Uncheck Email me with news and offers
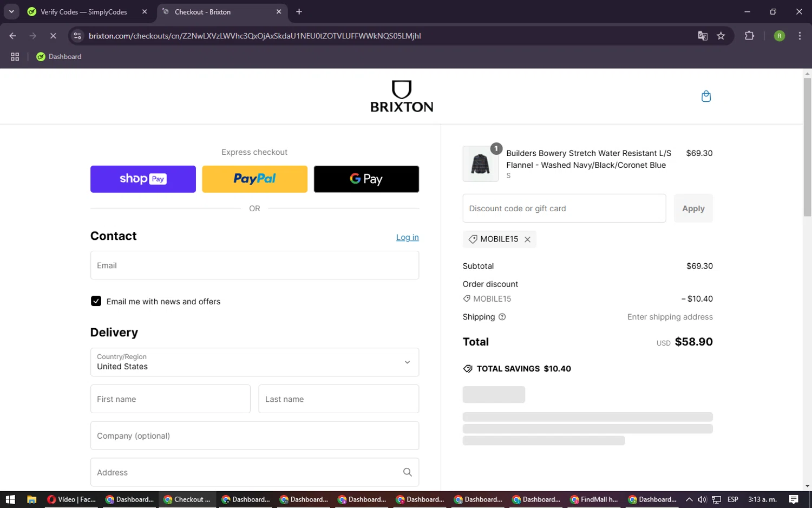Image resolution: width=812 pixels, height=508 pixels. pos(96,301)
